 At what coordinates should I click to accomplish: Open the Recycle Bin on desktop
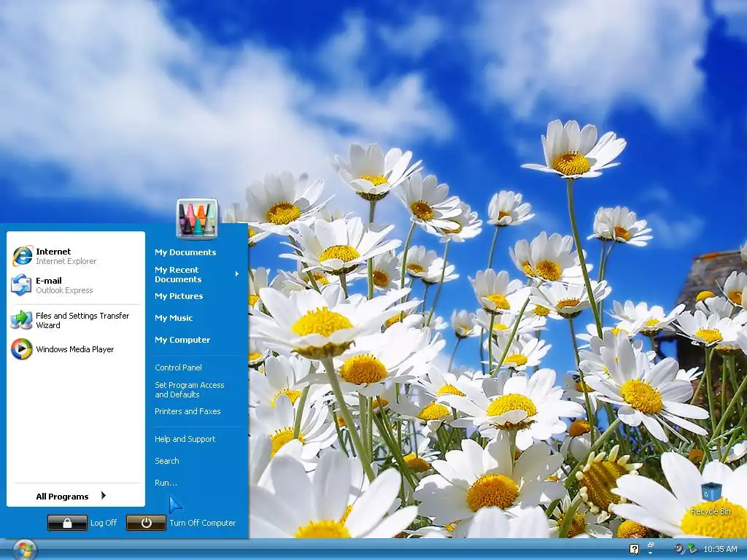711,494
